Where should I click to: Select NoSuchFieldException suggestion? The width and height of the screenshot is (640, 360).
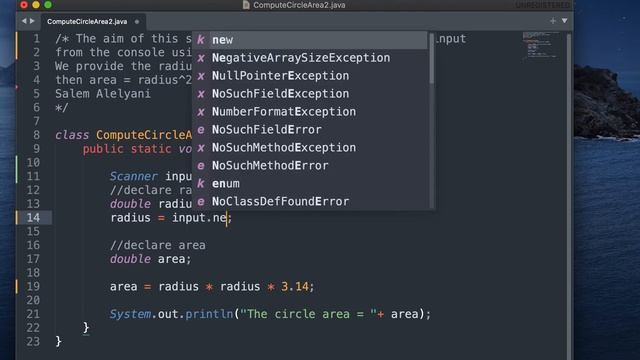click(310, 94)
